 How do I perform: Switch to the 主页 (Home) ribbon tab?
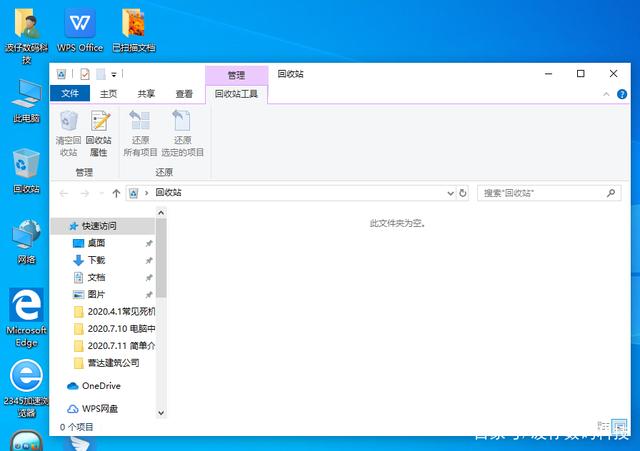108,94
